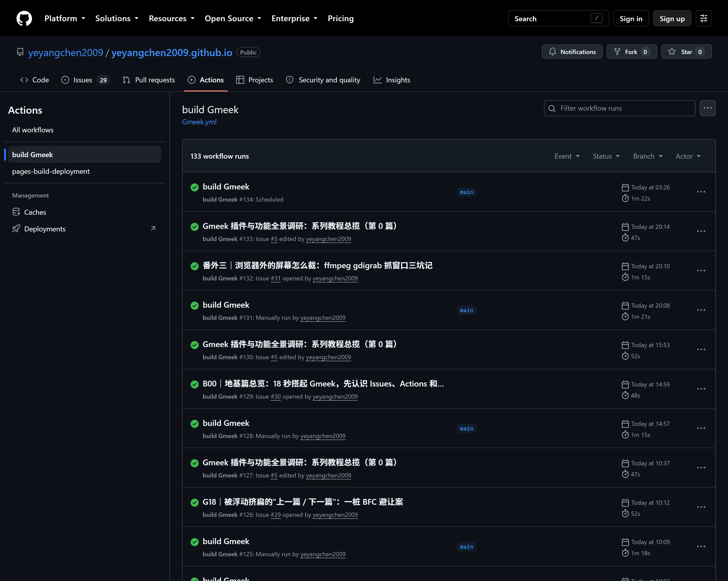This screenshot has height=581, width=728.
Task: Focus the Filter workflow runs field
Action: (x=620, y=108)
